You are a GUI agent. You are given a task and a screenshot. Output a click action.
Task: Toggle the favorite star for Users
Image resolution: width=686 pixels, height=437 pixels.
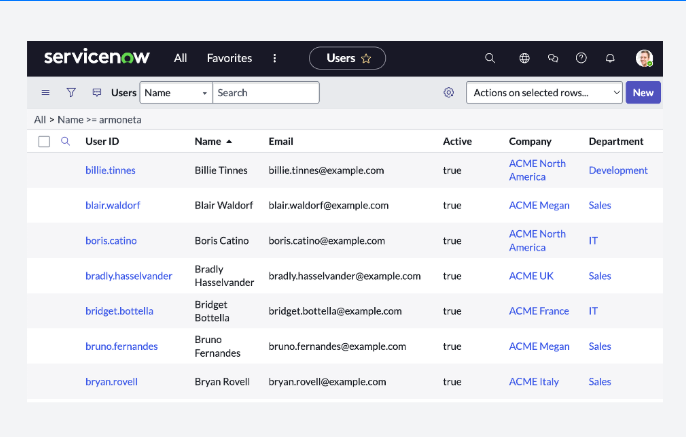click(x=366, y=59)
